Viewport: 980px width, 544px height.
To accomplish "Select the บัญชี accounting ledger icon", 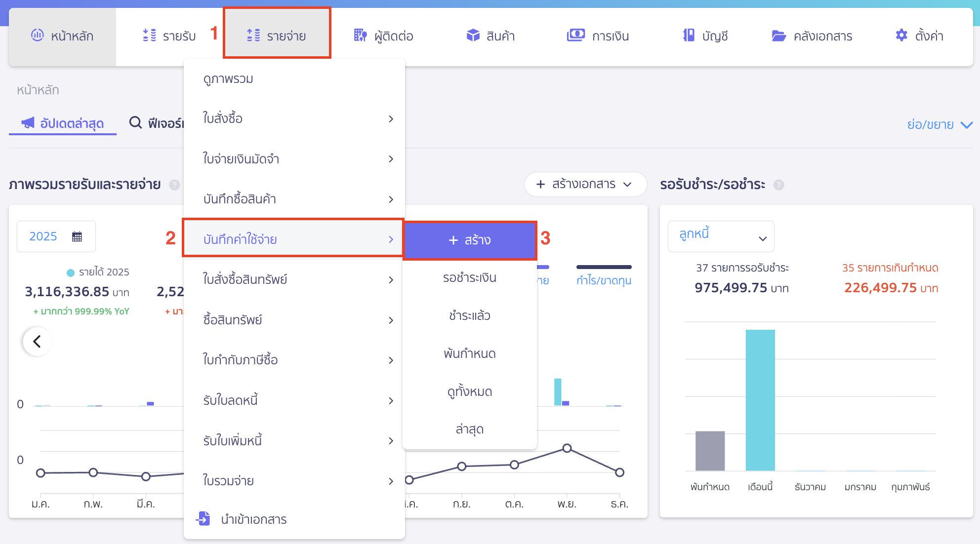I will [688, 35].
